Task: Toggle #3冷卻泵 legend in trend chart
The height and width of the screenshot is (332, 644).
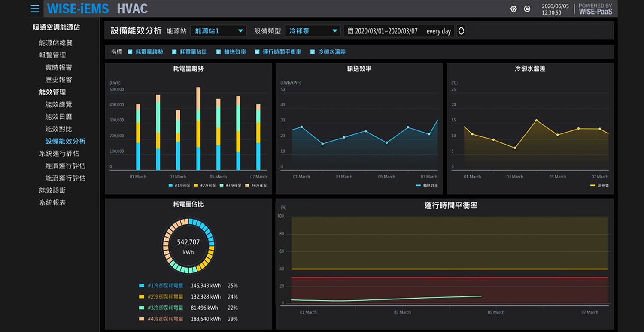Action: pyautogui.click(x=230, y=186)
